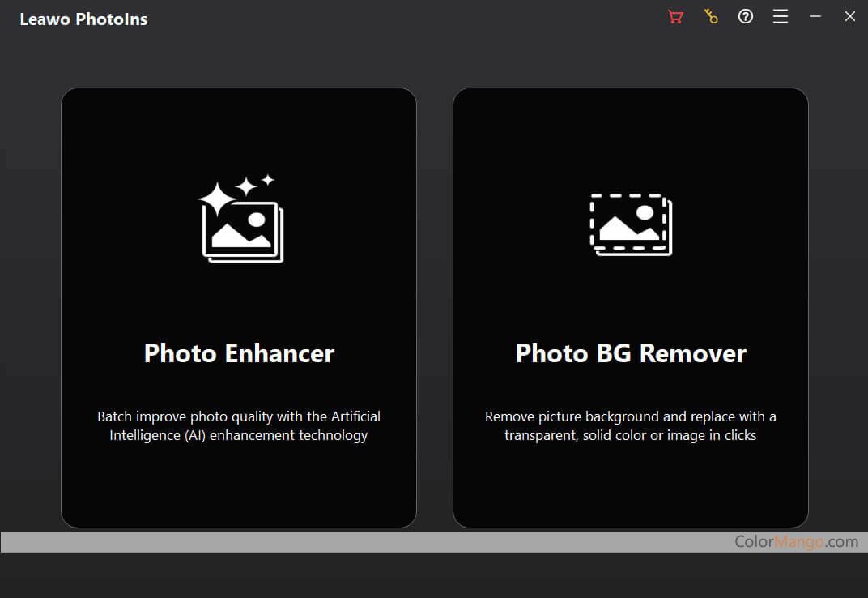Minimize the Leawo PhotoIns window
868x598 pixels.
815,17
